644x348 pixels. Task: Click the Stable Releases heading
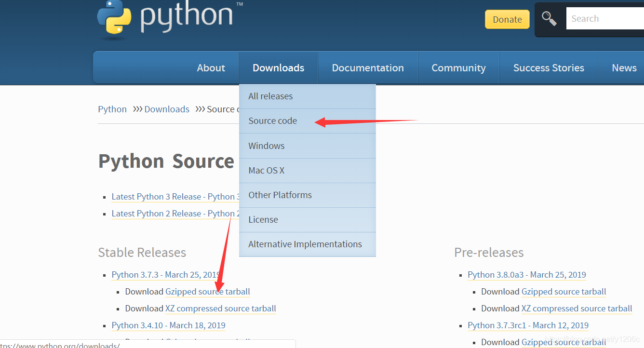click(x=142, y=253)
